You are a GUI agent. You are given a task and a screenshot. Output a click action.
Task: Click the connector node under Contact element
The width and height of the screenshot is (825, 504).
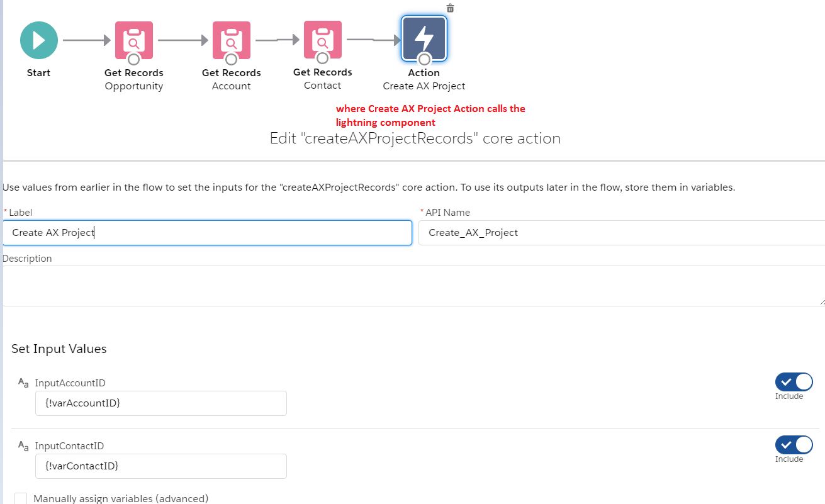click(323, 59)
